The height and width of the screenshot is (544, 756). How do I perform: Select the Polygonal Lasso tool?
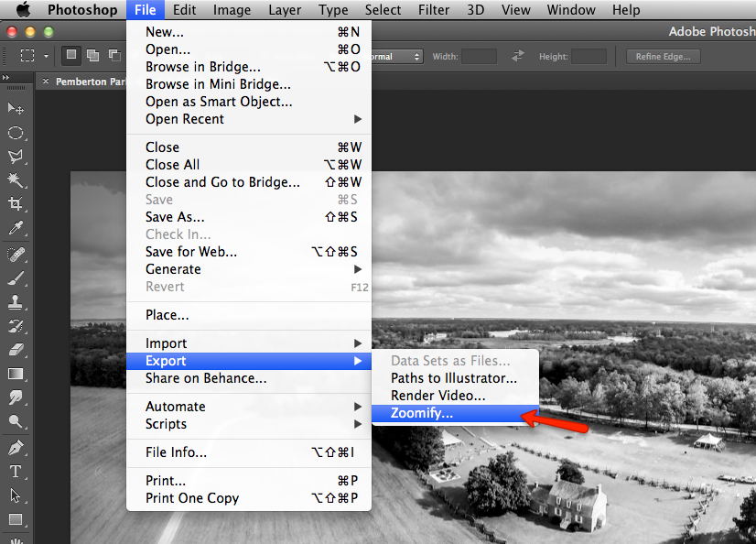(16, 157)
